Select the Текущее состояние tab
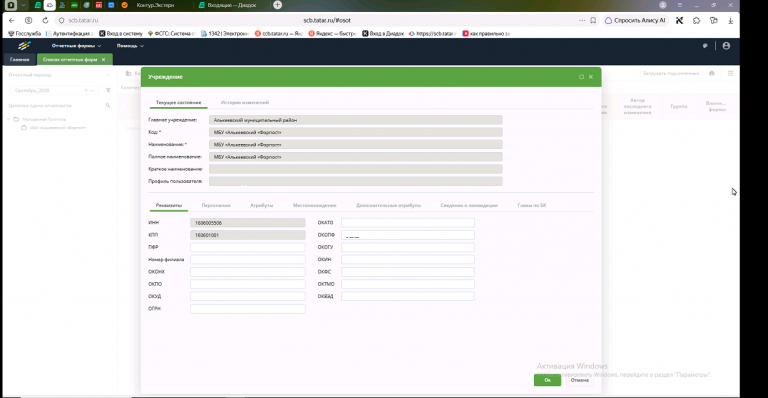768x398 pixels. (x=178, y=102)
